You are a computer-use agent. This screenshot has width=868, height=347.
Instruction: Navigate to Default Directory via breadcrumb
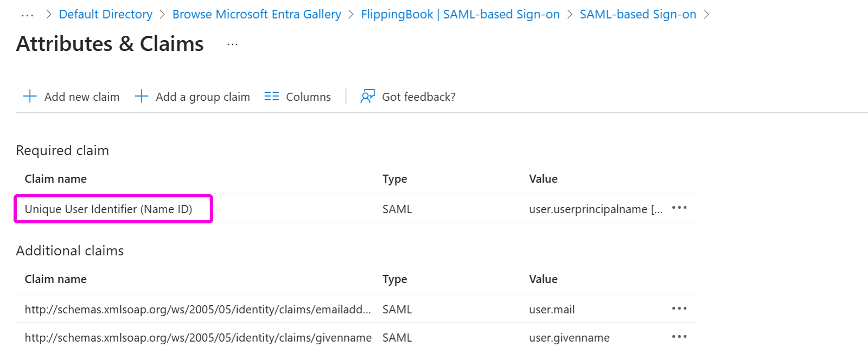point(105,14)
